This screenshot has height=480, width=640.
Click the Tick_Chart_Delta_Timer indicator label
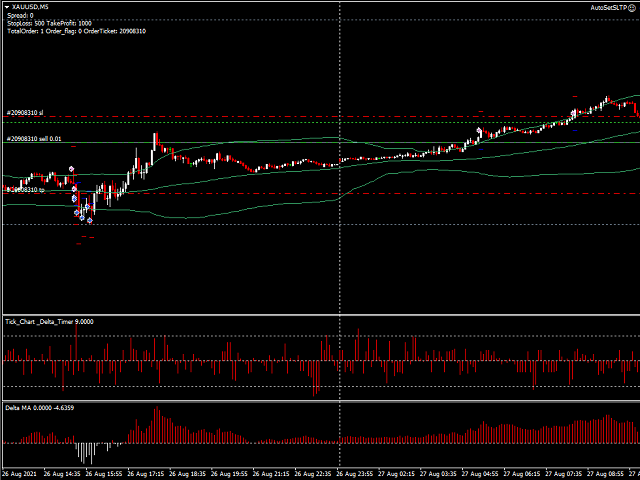point(49,321)
